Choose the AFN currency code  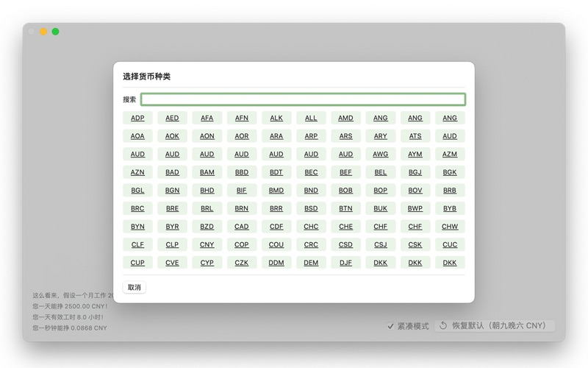[242, 118]
